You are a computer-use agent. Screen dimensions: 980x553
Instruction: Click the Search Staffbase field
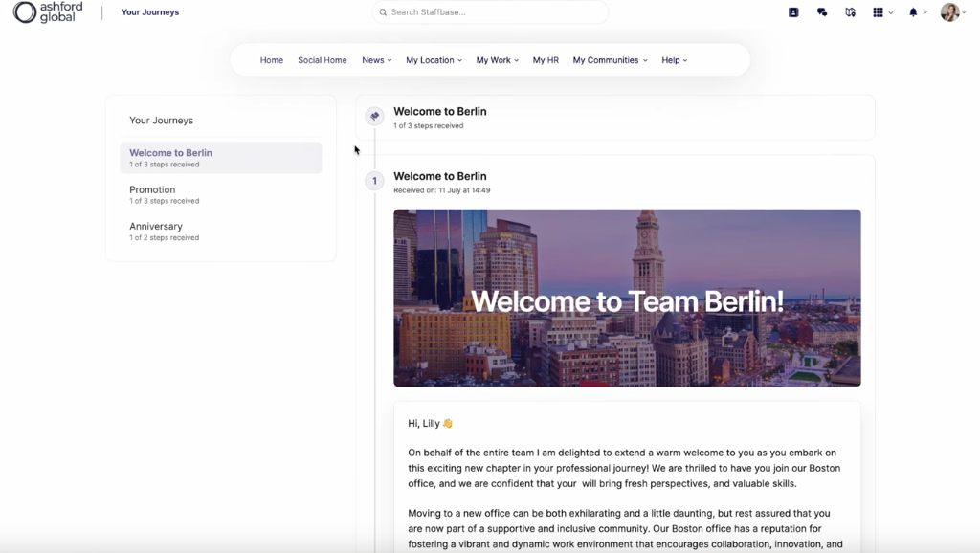coord(490,12)
